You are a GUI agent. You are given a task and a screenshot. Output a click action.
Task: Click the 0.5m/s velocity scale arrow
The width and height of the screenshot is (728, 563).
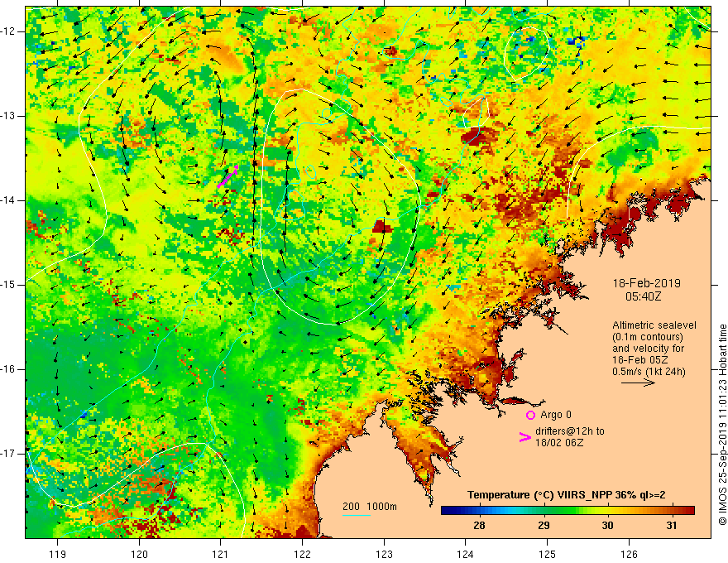[638, 383]
